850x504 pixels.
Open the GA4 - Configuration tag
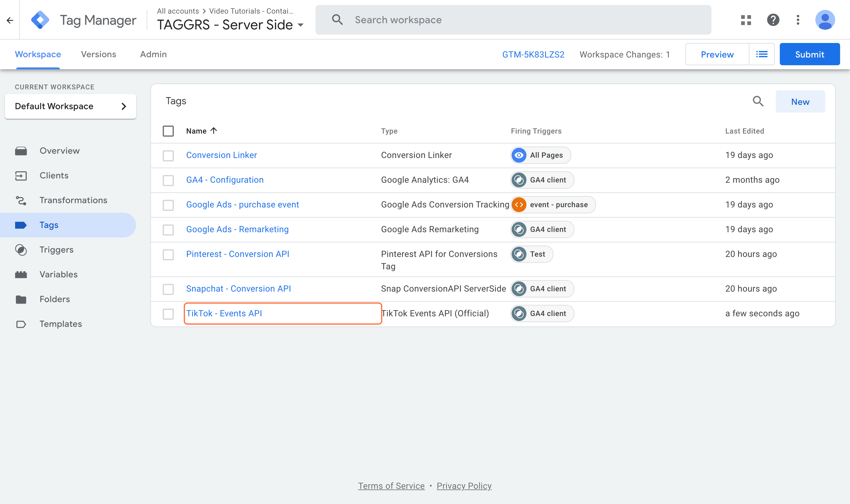pyautogui.click(x=225, y=180)
